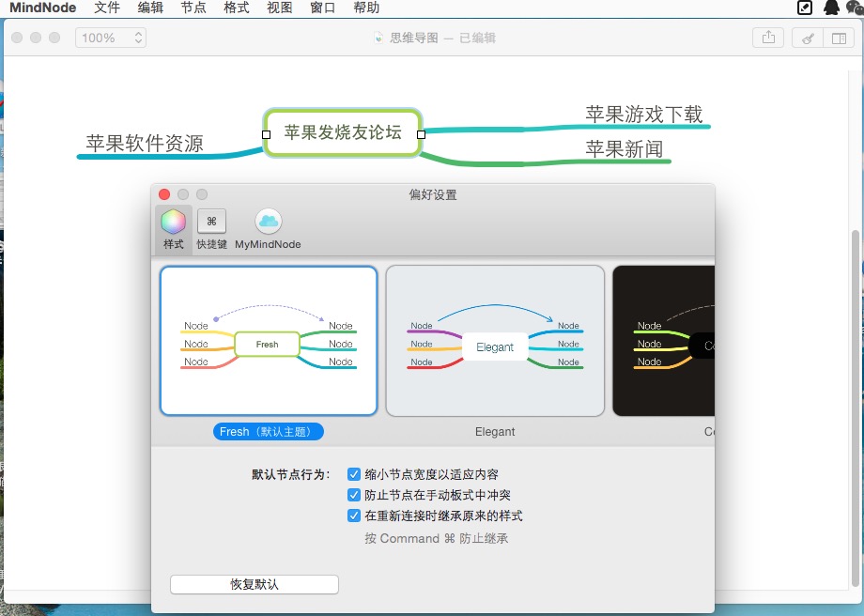Open the 视图 menu
The width and height of the screenshot is (864, 616).
[x=279, y=8]
